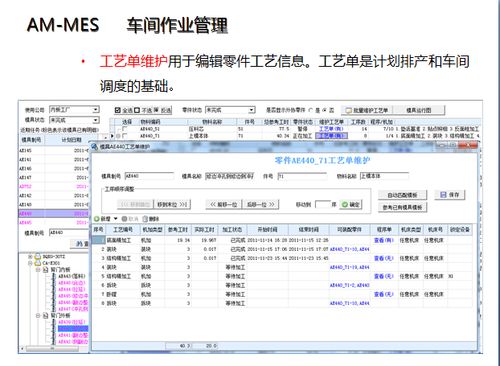
Task: Click the 后移一位 button
Action: (x=261, y=204)
